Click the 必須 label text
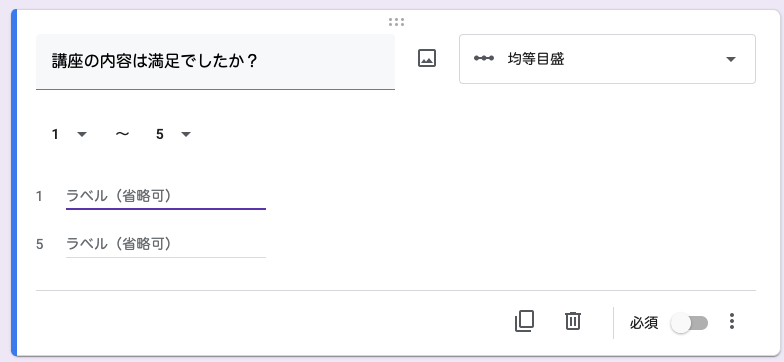 [x=644, y=324]
